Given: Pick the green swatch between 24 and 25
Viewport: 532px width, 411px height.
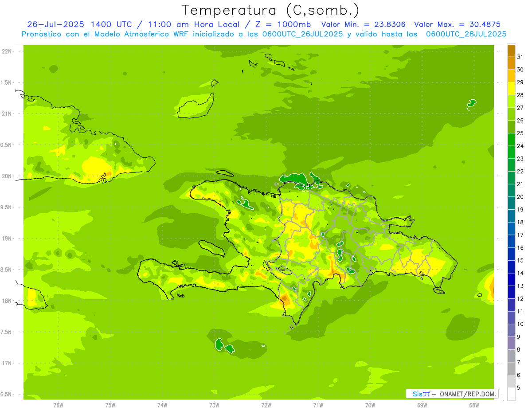Looking at the screenshot, I should 511,139.
